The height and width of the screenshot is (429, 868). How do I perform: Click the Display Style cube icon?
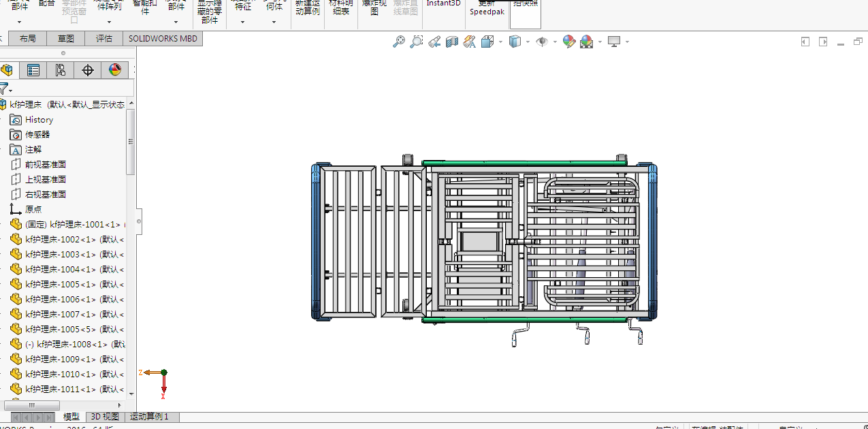click(x=515, y=42)
